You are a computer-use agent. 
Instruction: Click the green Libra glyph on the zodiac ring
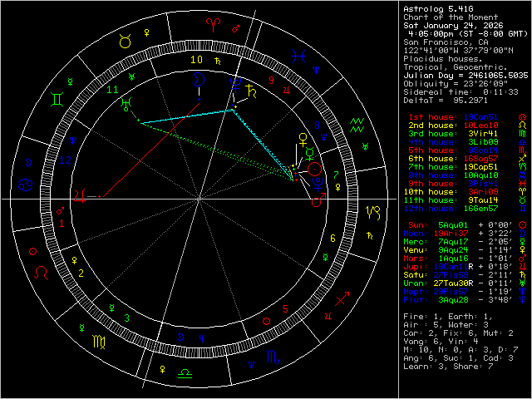tap(185, 373)
